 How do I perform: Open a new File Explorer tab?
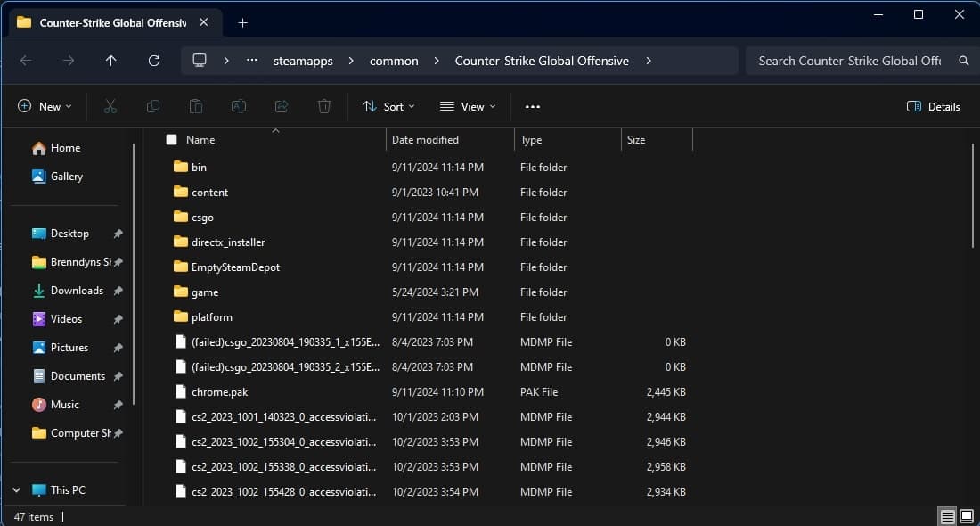tap(242, 22)
